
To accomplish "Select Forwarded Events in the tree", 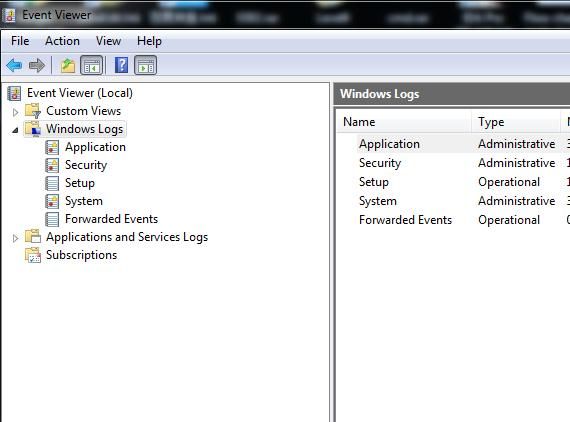I will (111, 219).
